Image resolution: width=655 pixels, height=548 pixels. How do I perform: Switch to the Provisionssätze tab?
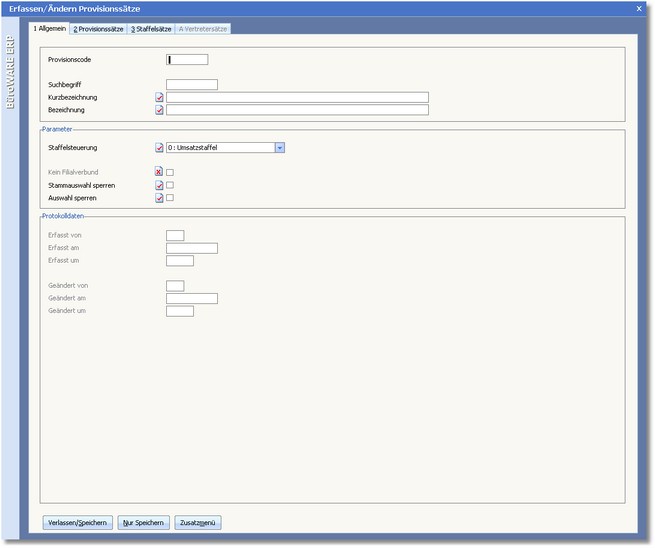tap(99, 29)
